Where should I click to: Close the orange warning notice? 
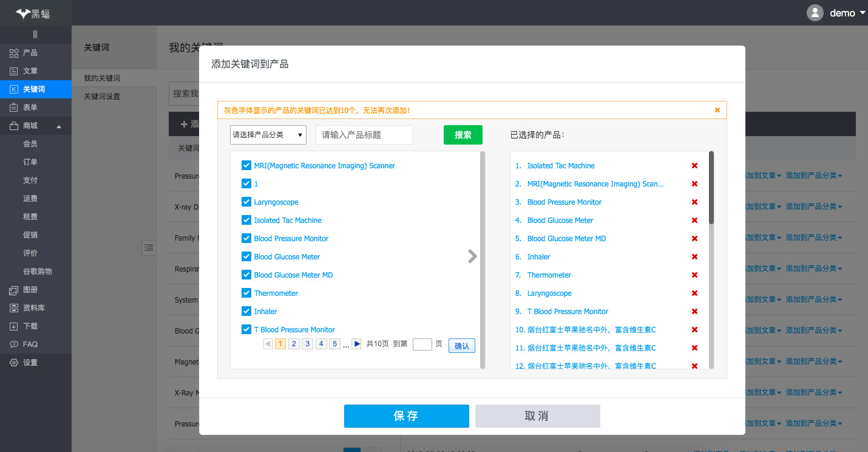coord(717,110)
